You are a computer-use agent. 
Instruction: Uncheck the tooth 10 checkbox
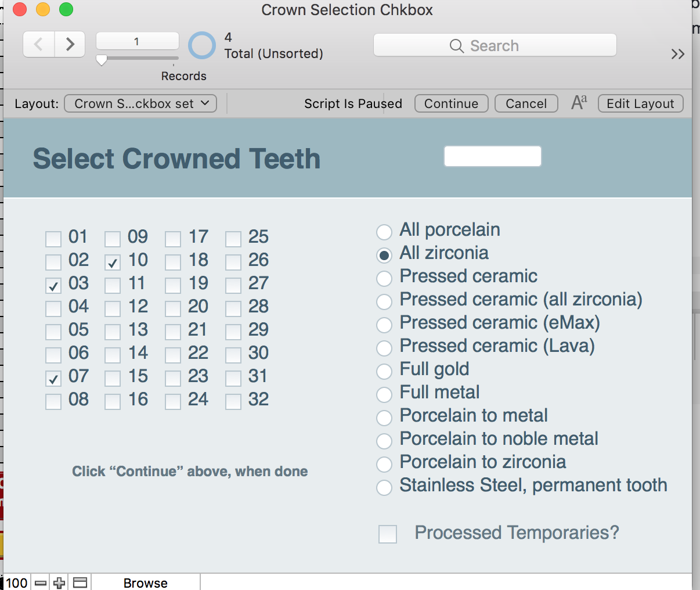(x=113, y=262)
